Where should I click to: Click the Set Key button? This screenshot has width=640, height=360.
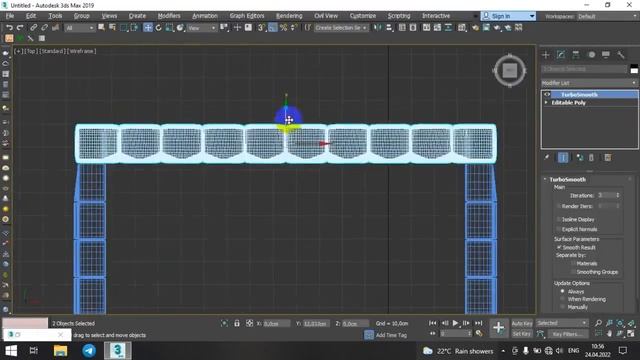pos(522,334)
